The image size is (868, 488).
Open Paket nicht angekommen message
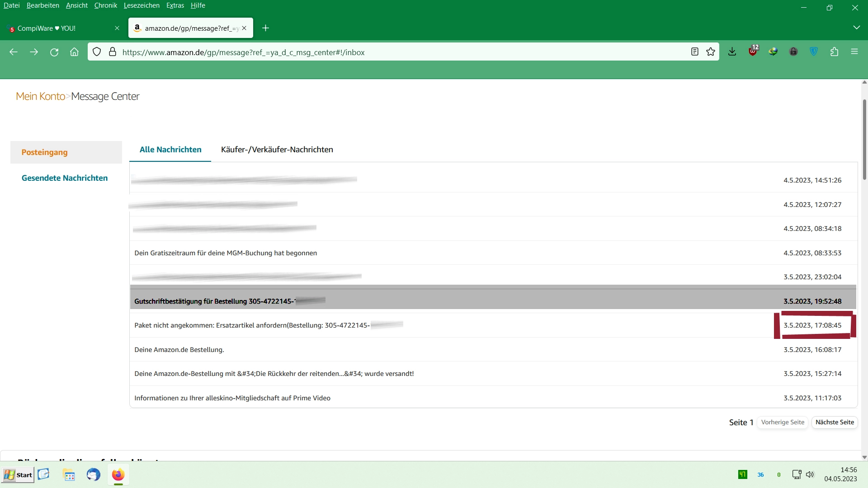coord(493,325)
